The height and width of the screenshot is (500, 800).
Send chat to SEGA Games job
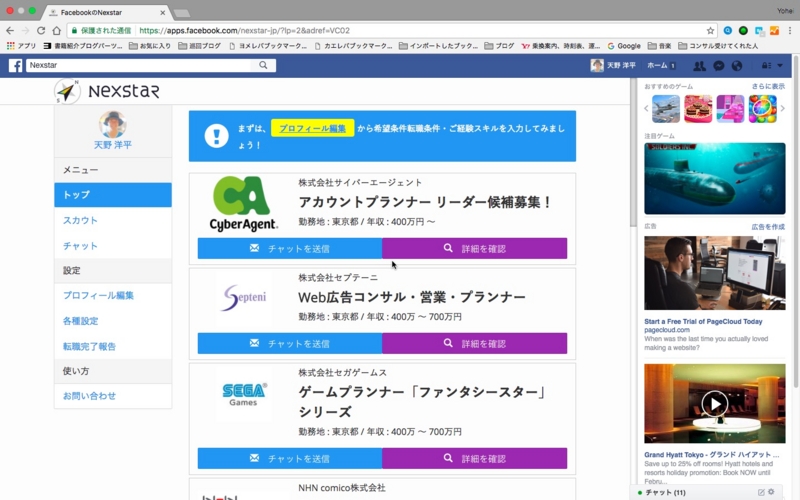[x=290, y=458]
